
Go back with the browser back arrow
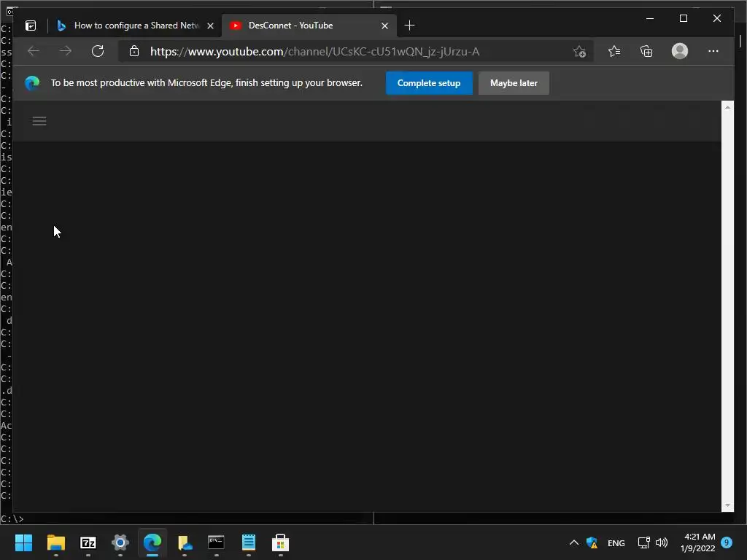pyautogui.click(x=34, y=51)
